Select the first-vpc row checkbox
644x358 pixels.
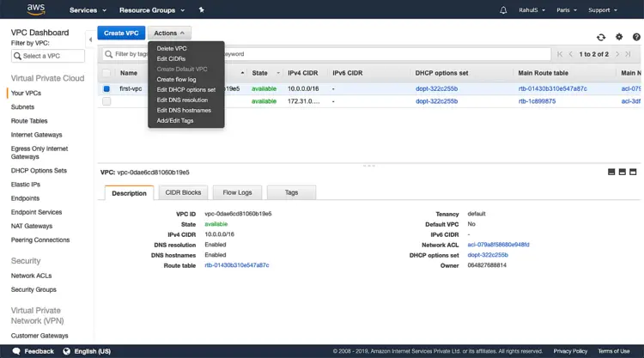pyautogui.click(x=106, y=88)
